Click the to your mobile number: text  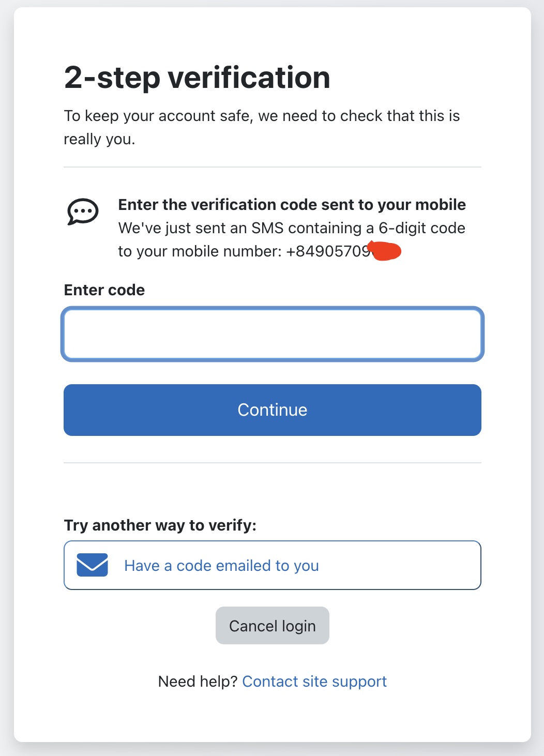[x=200, y=251]
